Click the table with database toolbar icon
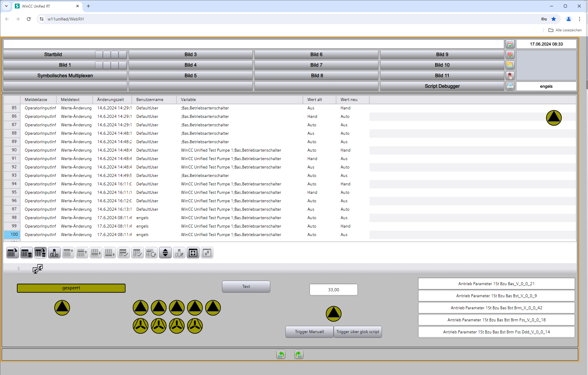Viewport: 588px width, 375px height. click(x=27, y=253)
